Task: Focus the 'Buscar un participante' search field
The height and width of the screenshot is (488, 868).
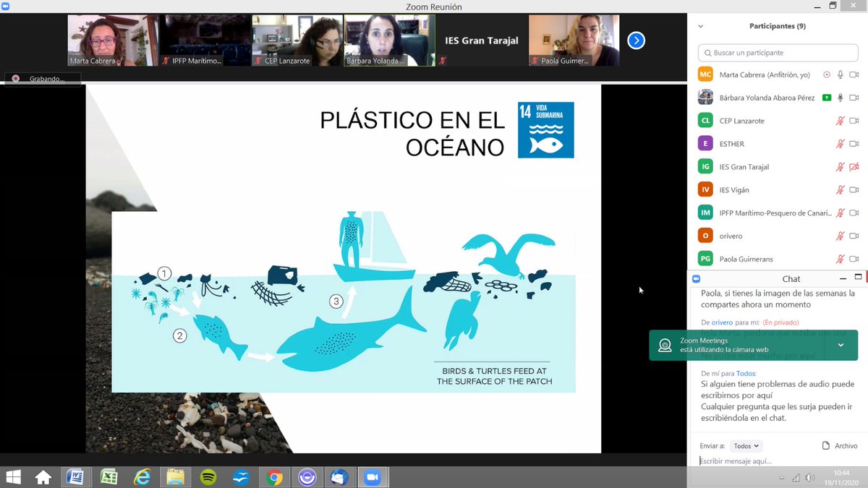Action: point(778,53)
